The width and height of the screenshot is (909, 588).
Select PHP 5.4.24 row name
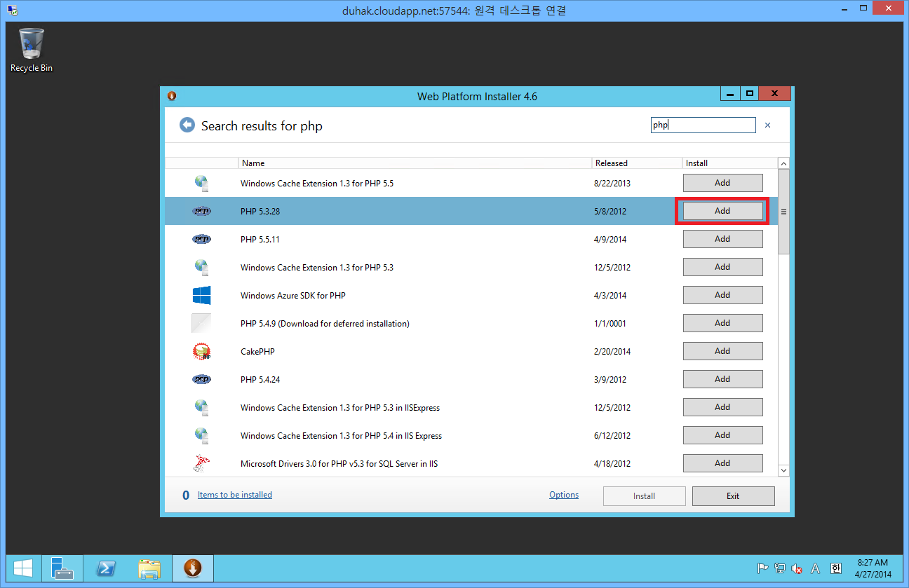tap(260, 379)
